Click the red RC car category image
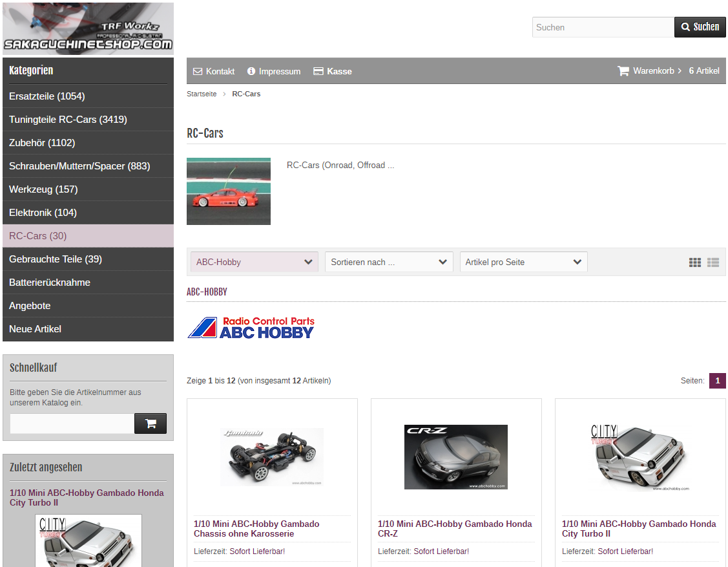Image resolution: width=728 pixels, height=567 pixels. click(229, 191)
